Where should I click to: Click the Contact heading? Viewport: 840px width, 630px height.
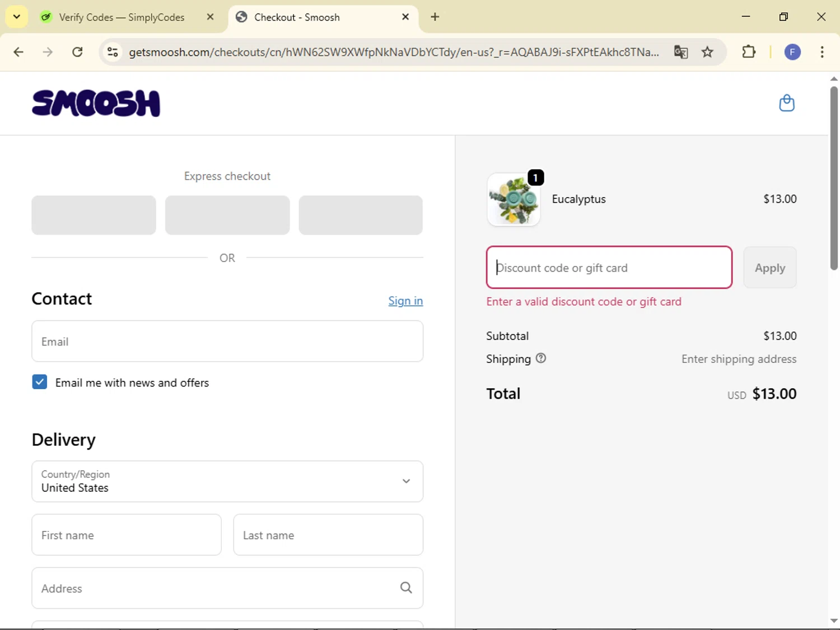pos(62,298)
